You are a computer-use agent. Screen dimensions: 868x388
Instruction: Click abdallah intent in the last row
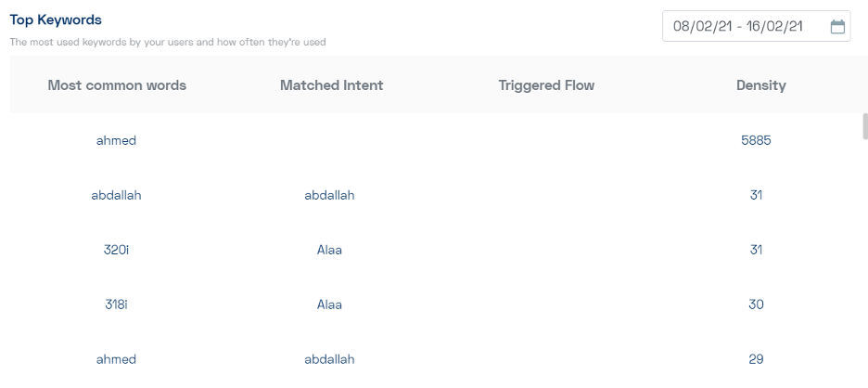(329, 359)
